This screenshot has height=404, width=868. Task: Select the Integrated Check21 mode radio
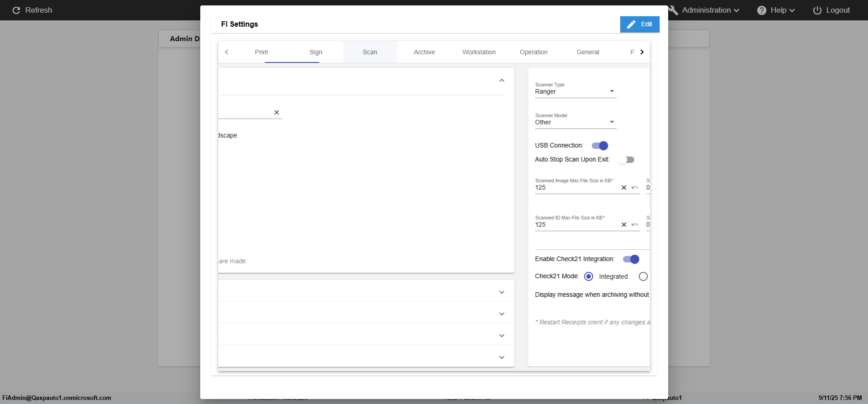coord(589,276)
